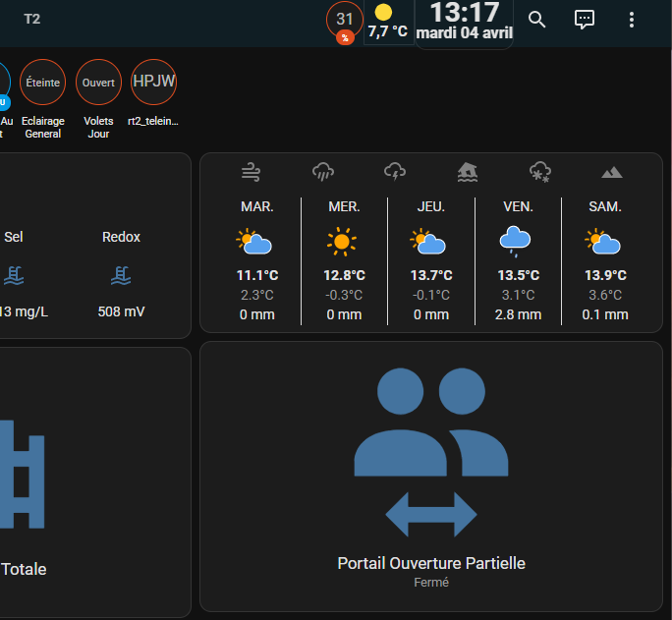Screen dimensions: 672x620
Task: Click the 12.8°C high temperature
Action: (x=344, y=275)
